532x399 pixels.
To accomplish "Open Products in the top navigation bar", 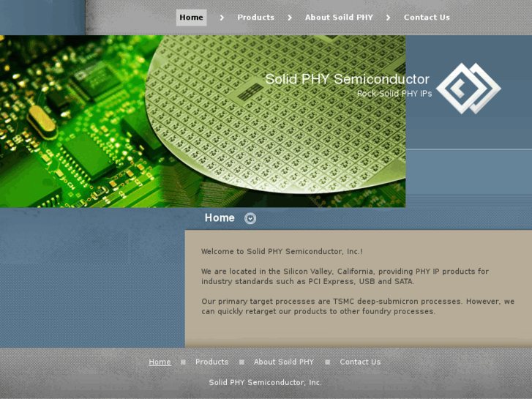I will point(255,18).
